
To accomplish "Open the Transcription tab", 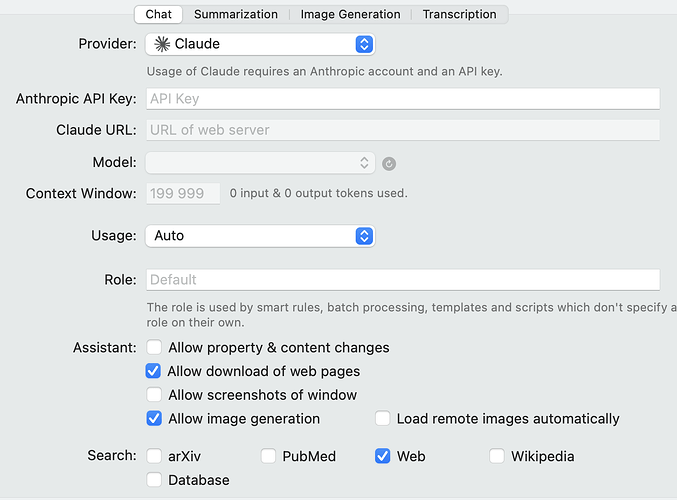I will click(459, 14).
